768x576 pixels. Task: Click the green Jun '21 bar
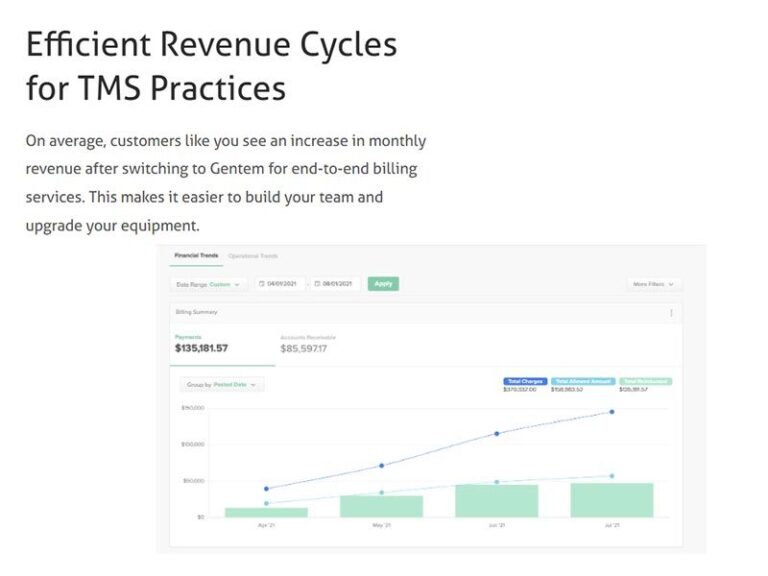pos(497,501)
